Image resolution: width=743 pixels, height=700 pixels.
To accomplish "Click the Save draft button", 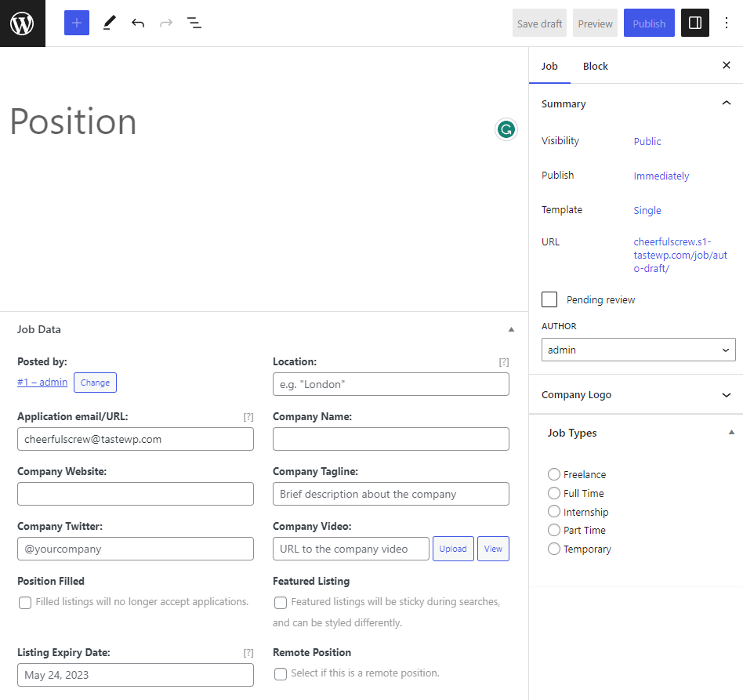I will pyautogui.click(x=539, y=24).
